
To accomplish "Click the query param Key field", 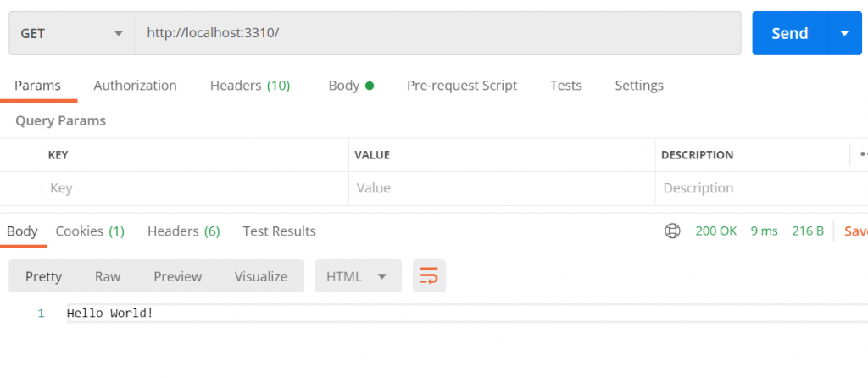I will (195, 188).
